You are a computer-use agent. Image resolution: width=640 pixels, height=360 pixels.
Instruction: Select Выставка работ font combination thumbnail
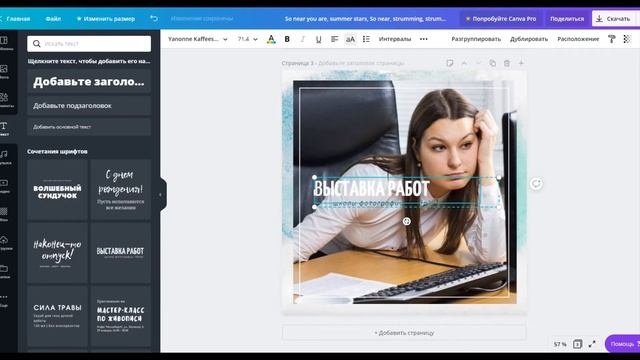point(120,253)
